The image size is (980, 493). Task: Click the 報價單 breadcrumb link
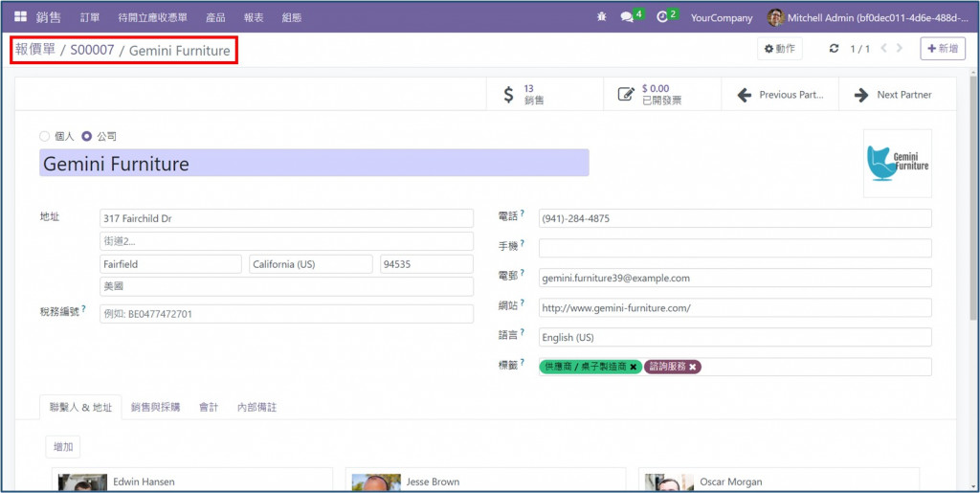coord(35,50)
